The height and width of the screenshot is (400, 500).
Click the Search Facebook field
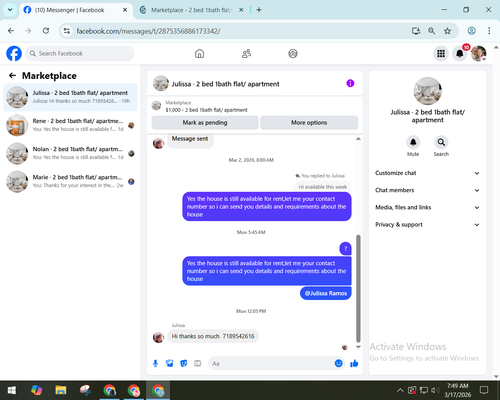click(80, 53)
